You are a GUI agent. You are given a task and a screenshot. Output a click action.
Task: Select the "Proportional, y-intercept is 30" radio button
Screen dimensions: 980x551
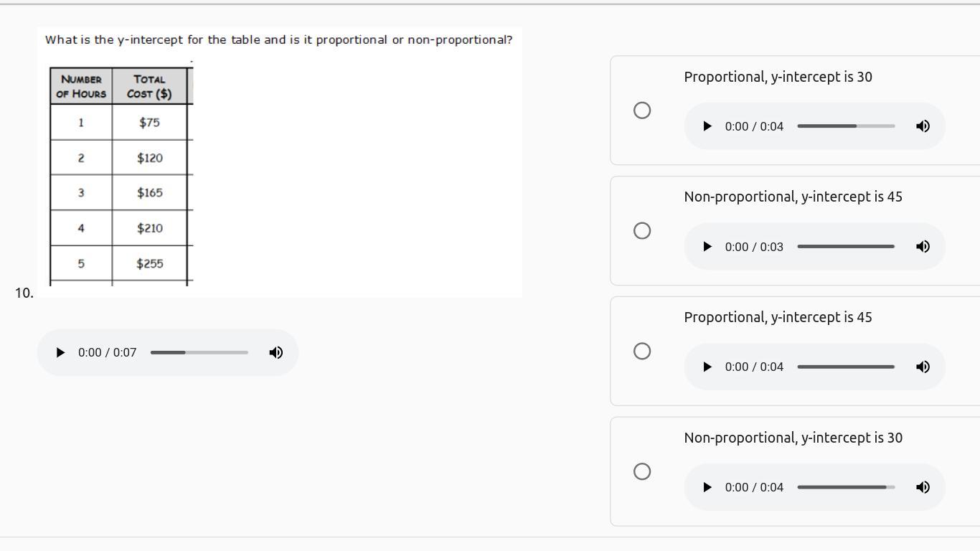click(642, 110)
